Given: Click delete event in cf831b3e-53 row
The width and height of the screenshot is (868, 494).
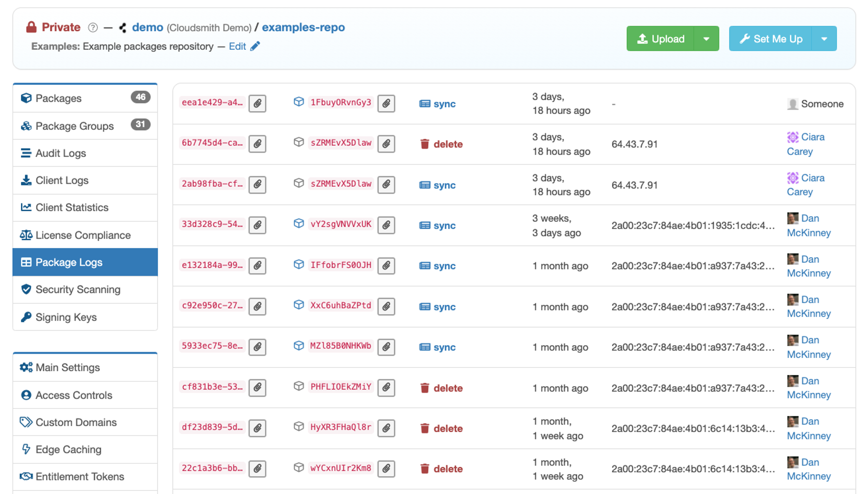Looking at the screenshot, I should [x=441, y=388].
